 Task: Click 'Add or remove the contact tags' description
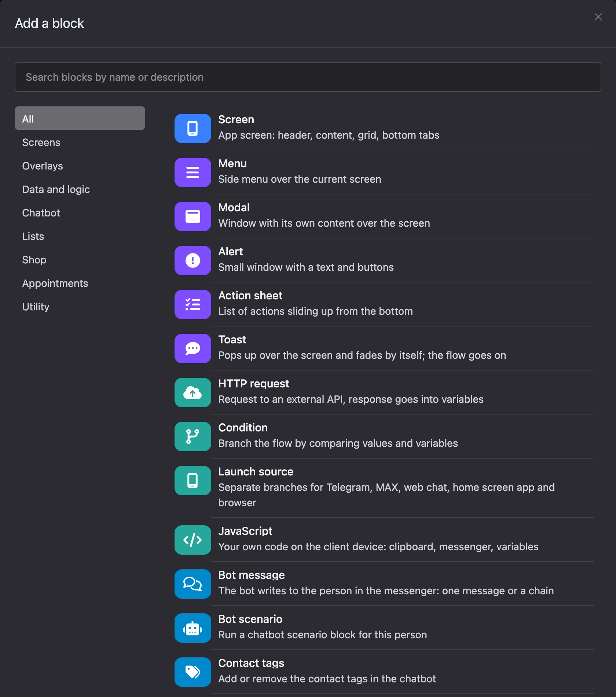click(327, 679)
